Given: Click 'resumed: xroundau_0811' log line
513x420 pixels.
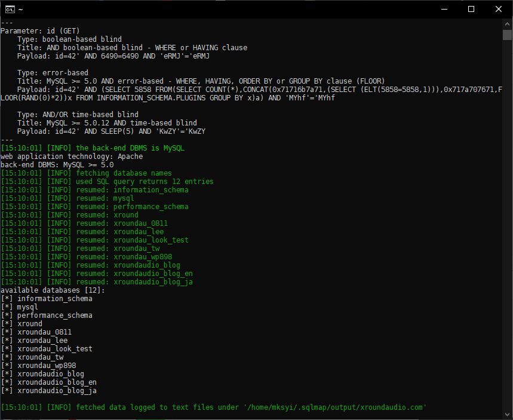Looking at the screenshot, I should pos(84,223).
